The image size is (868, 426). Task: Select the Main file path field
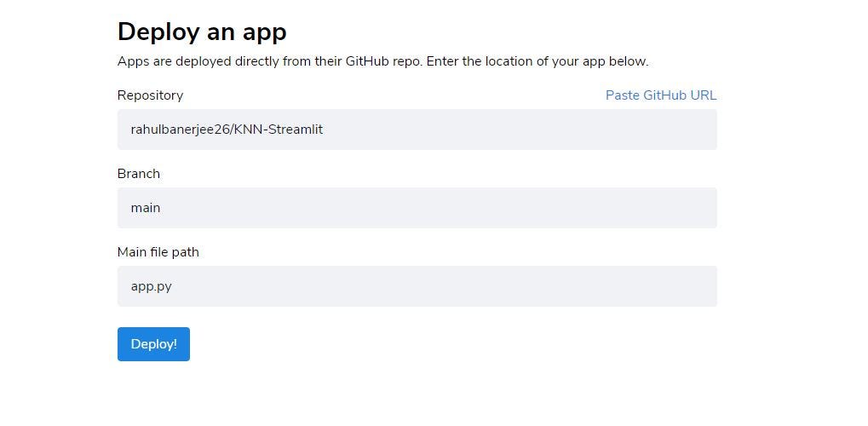click(417, 286)
